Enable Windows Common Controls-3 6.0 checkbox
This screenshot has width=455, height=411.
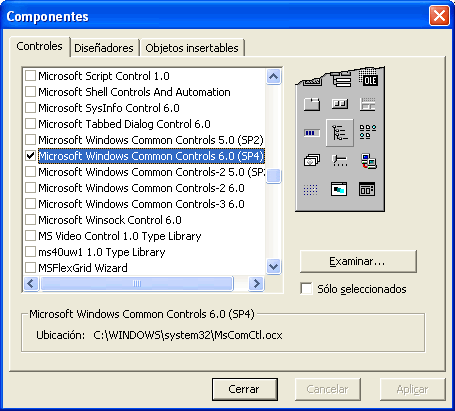[30, 204]
